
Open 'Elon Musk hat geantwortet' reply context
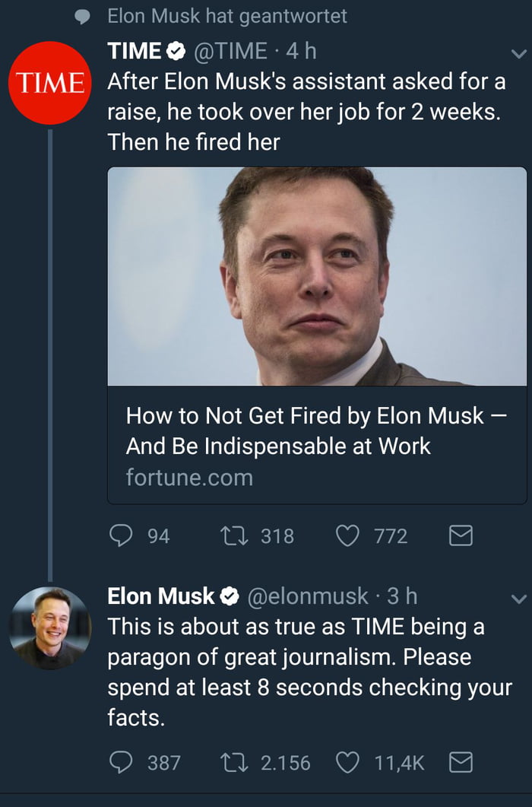[x=227, y=16]
